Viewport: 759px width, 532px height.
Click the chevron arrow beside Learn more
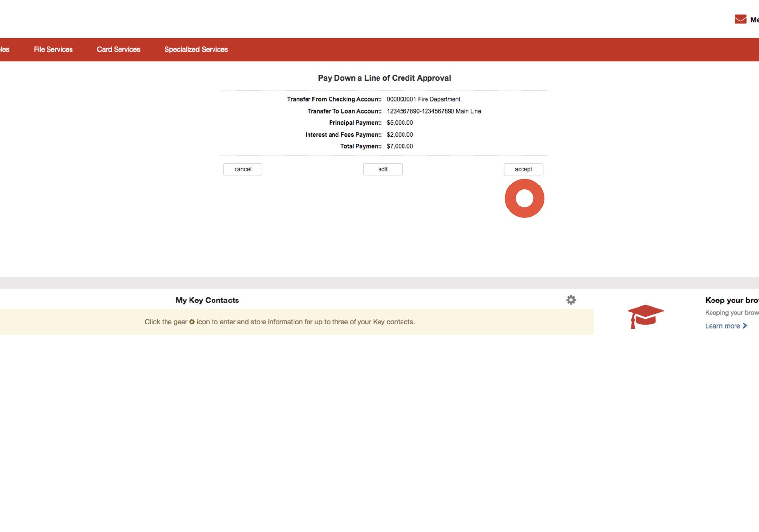pos(745,325)
